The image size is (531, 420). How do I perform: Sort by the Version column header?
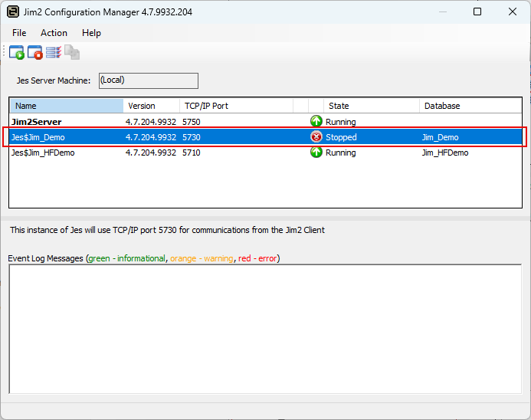tap(152, 106)
